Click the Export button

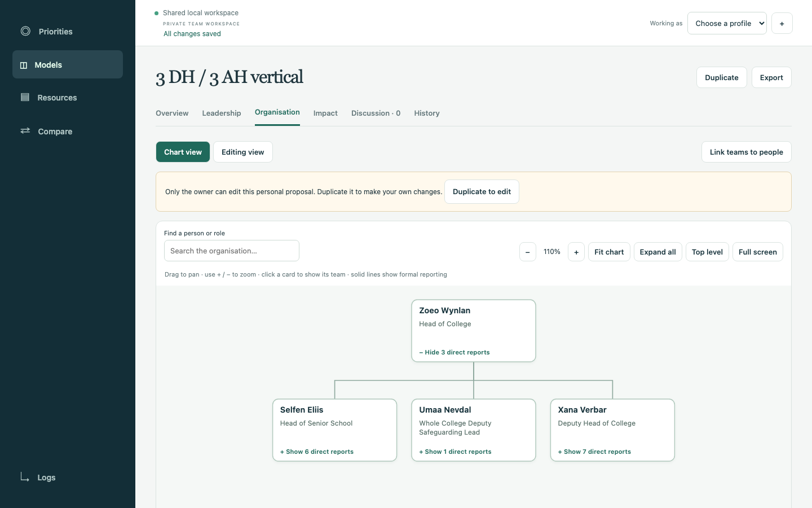(x=771, y=77)
